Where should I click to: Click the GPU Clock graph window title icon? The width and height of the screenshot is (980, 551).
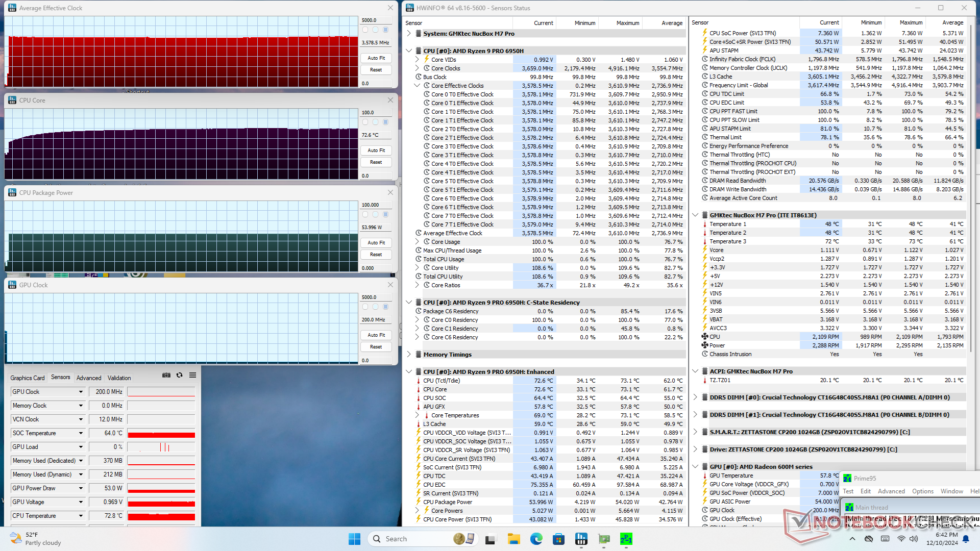click(x=12, y=285)
